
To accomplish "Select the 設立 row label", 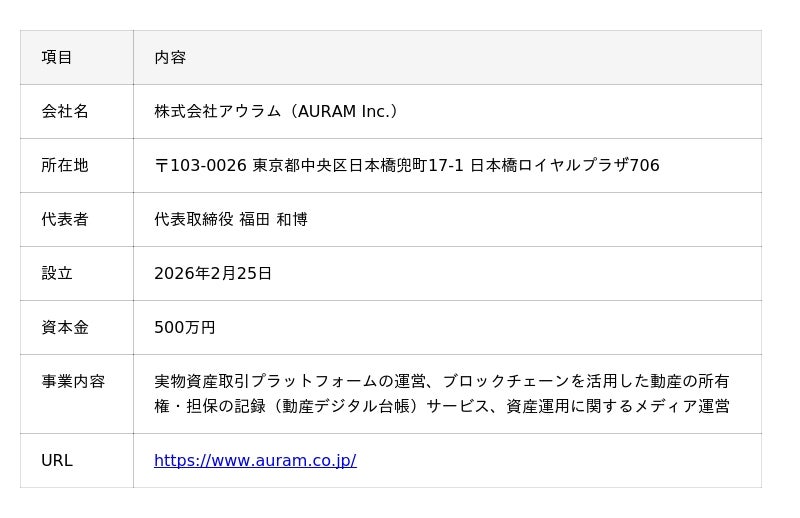I will (57, 274).
